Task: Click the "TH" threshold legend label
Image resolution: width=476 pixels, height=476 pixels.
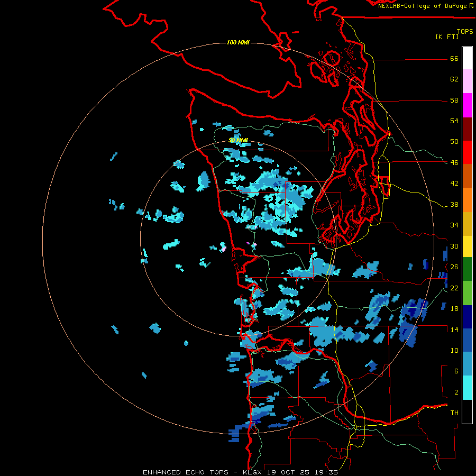Action: tap(454, 413)
